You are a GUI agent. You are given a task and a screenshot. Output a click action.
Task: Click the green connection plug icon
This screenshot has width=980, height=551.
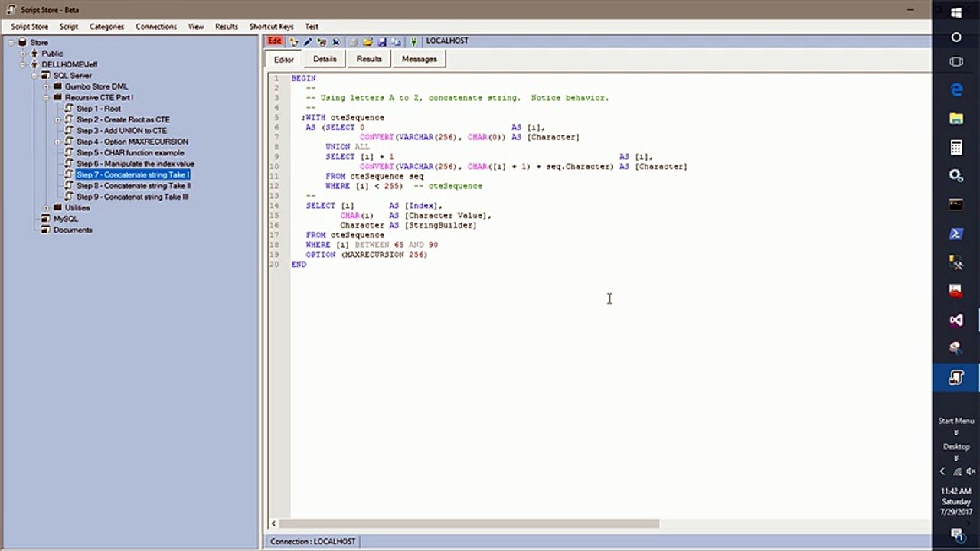tap(413, 42)
